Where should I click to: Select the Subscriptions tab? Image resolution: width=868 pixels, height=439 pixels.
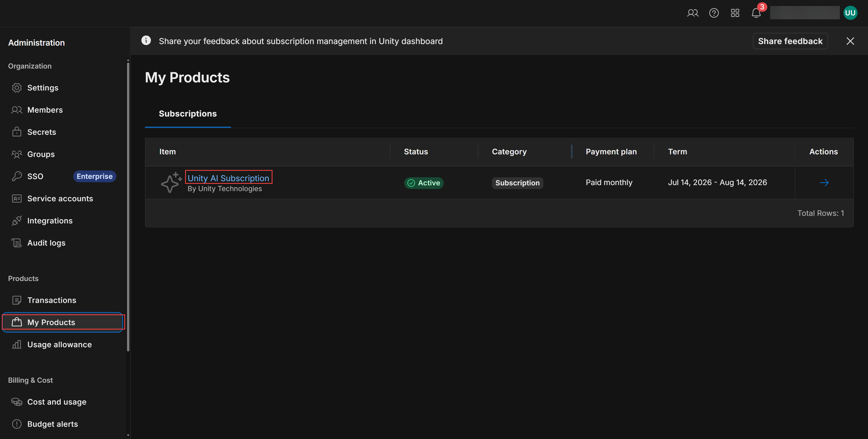click(x=188, y=114)
